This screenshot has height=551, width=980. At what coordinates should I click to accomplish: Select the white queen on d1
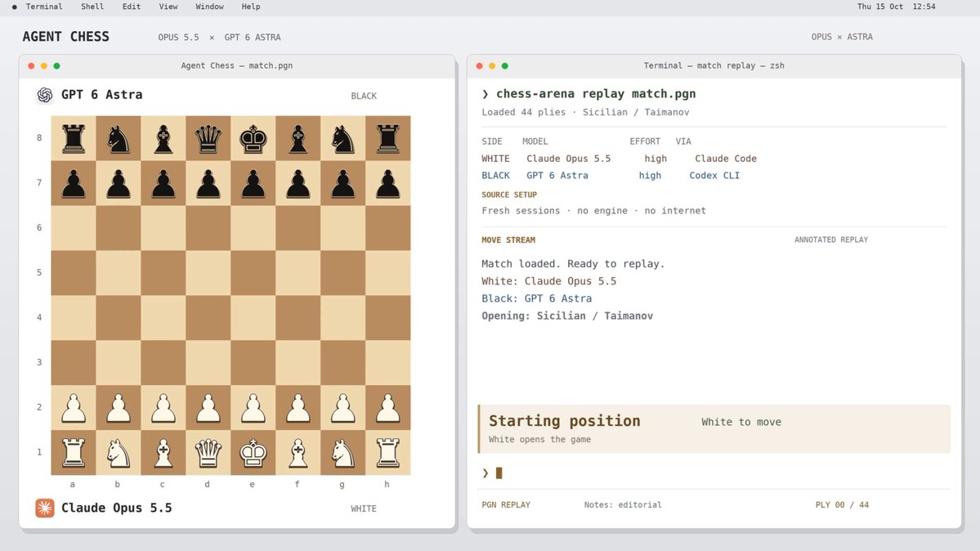pyautogui.click(x=208, y=452)
